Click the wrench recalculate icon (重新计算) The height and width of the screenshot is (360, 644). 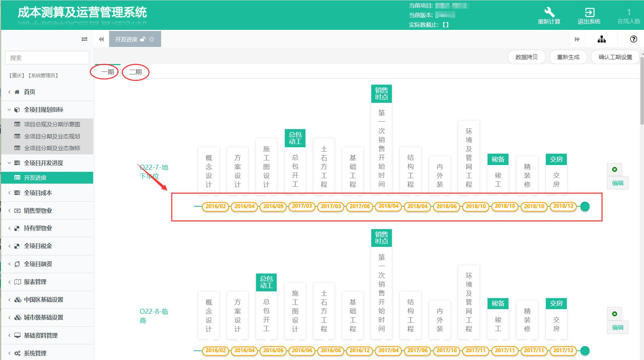coord(549,12)
